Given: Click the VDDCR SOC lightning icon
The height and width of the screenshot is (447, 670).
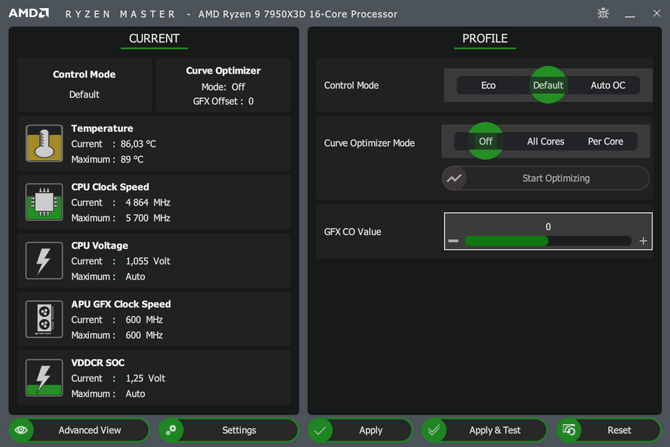Looking at the screenshot, I should 44,378.
